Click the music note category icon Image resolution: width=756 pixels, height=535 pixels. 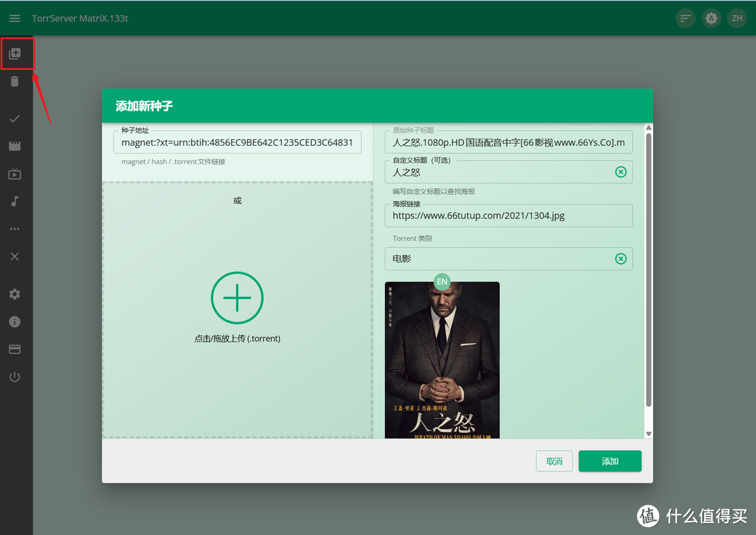coord(15,201)
